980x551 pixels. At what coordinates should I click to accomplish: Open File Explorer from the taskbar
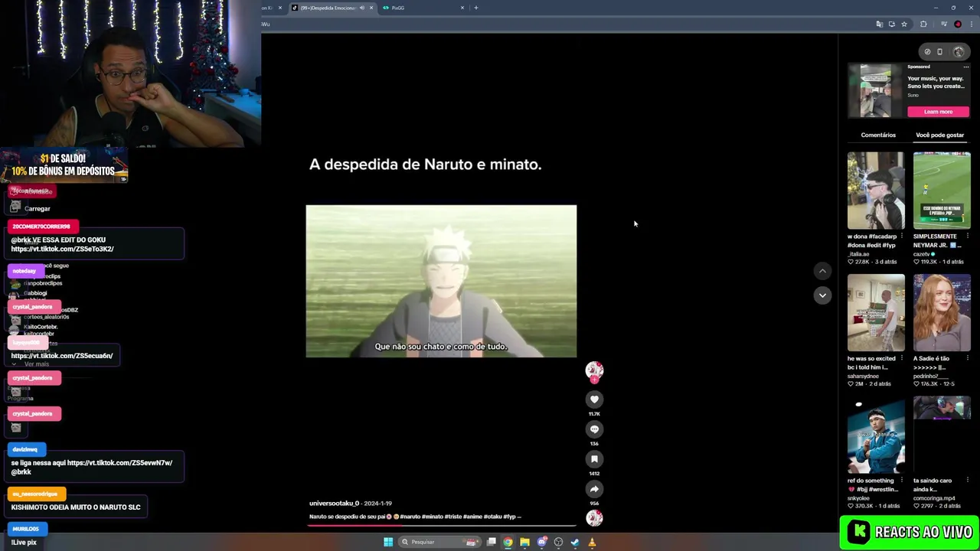pos(524,542)
